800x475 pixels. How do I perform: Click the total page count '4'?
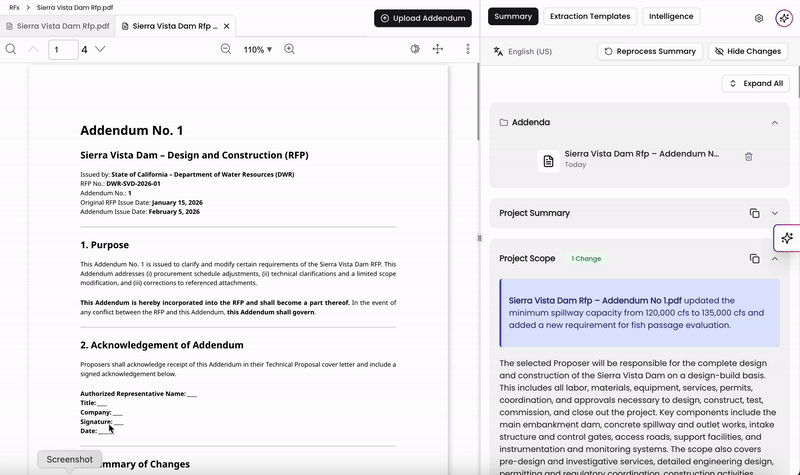pyautogui.click(x=84, y=49)
